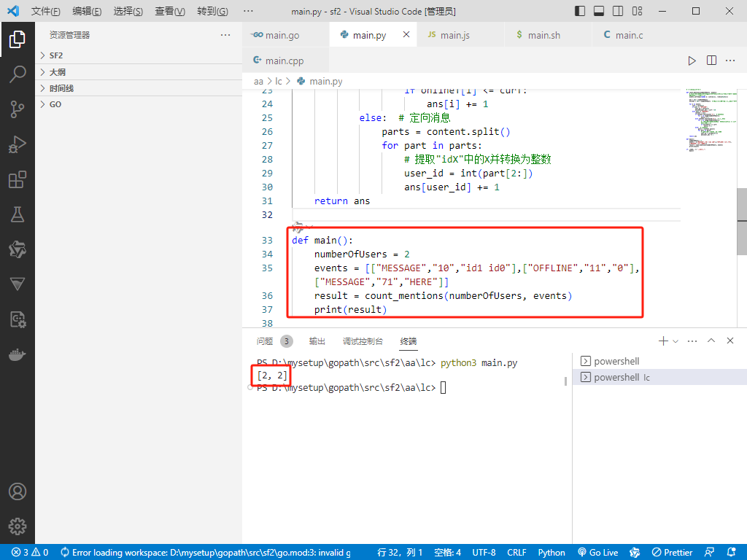The height and width of the screenshot is (560, 747).
Task: Click the Error loading workspace status message
Action: click(206, 553)
